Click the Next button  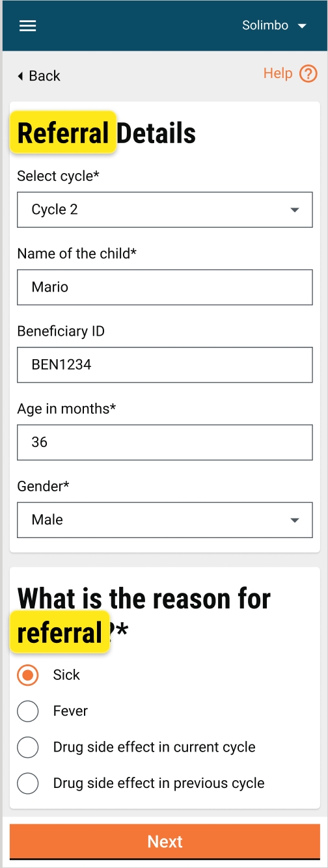tap(165, 842)
